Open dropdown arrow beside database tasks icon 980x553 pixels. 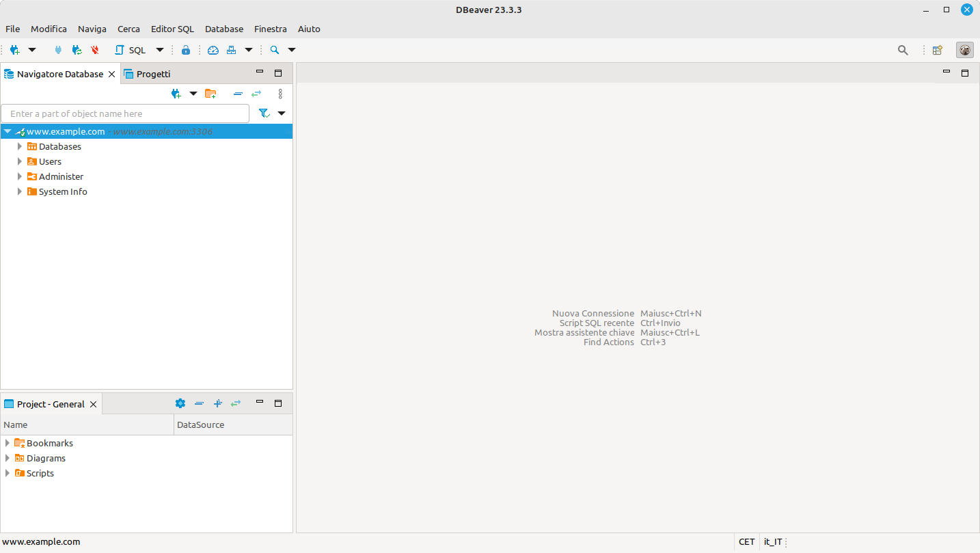[x=249, y=50]
